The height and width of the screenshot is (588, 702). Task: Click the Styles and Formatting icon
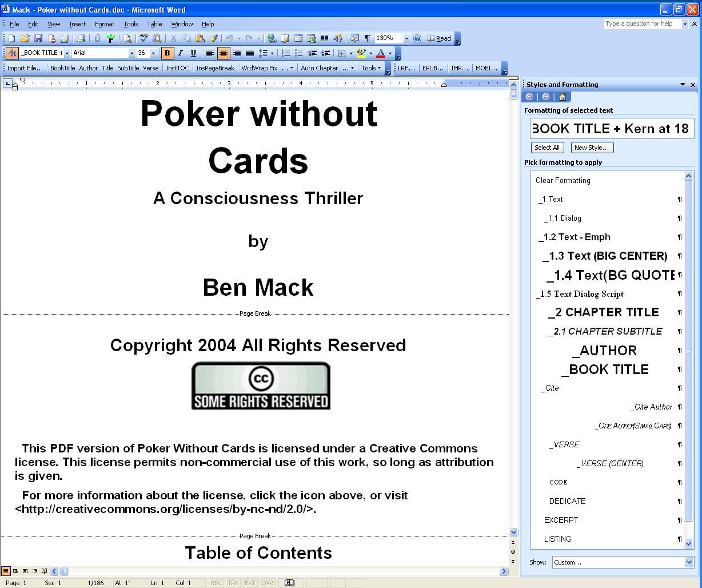click(12, 53)
